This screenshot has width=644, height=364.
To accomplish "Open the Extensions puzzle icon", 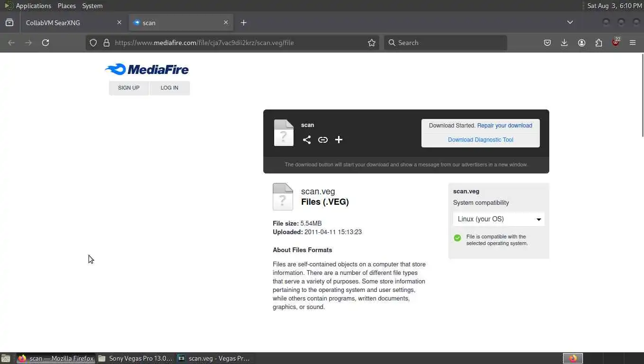I will pyautogui.click(x=599, y=43).
